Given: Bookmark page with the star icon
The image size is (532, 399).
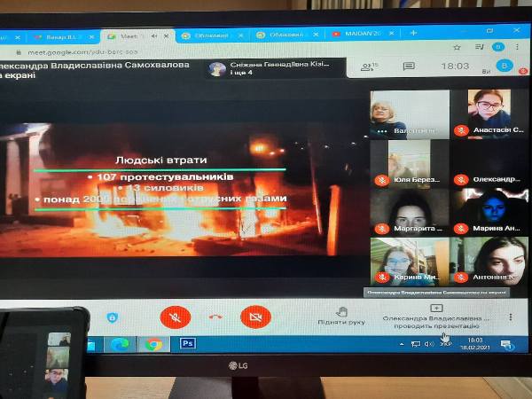Looking at the screenshot, I should pyautogui.click(x=457, y=48).
